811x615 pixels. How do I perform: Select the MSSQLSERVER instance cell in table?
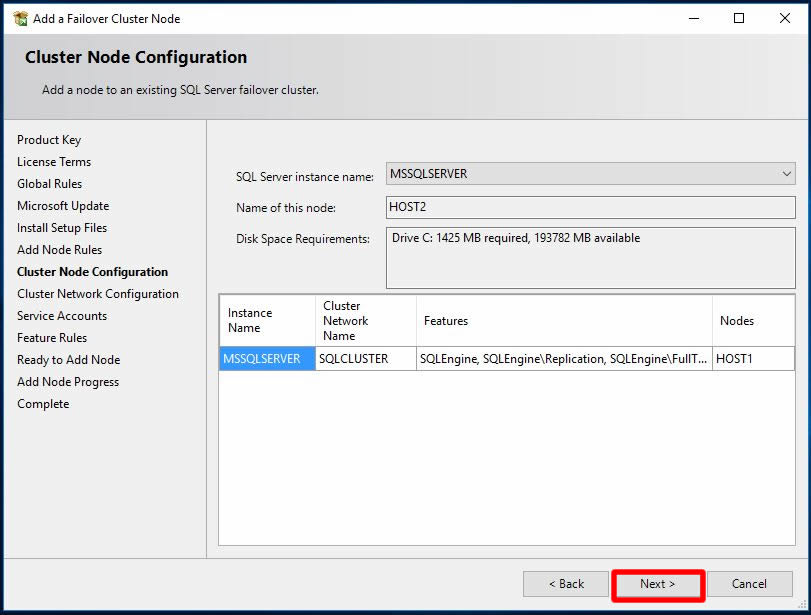[x=266, y=359]
